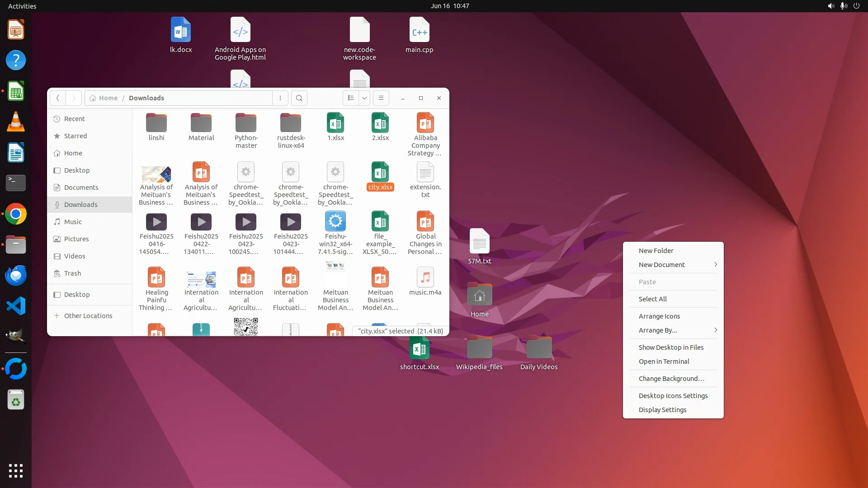Select the rustdesk-linux-x64 folder
Screen dimensions: 868x488
(x=291, y=123)
